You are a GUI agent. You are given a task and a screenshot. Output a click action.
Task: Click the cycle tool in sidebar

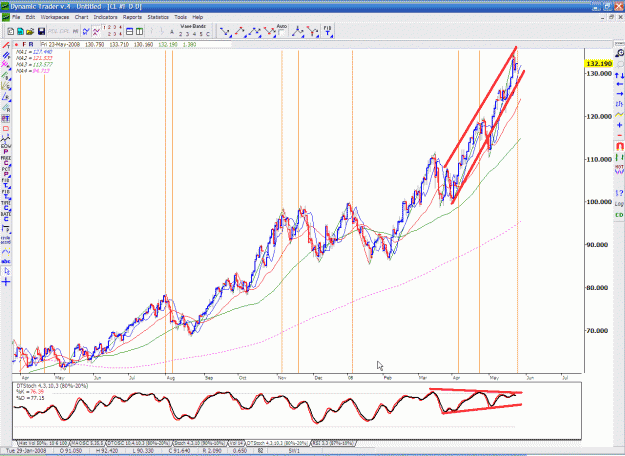click(6, 240)
